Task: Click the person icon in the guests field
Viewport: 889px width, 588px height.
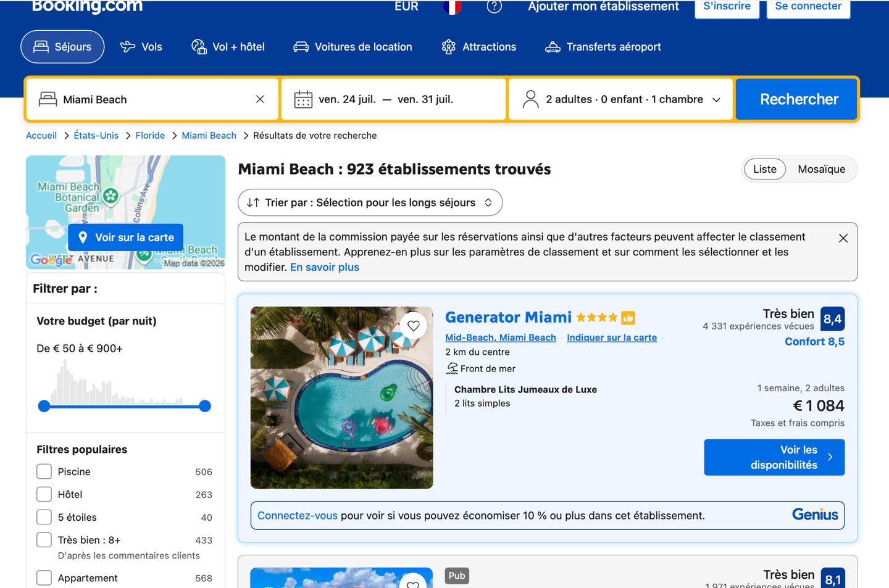Action: tap(530, 99)
